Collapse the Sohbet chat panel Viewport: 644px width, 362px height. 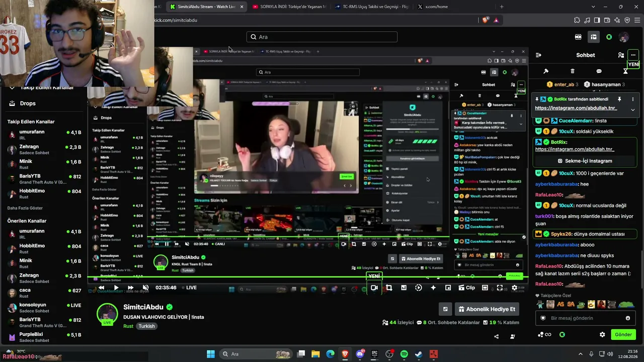click(x=538, y=55)
